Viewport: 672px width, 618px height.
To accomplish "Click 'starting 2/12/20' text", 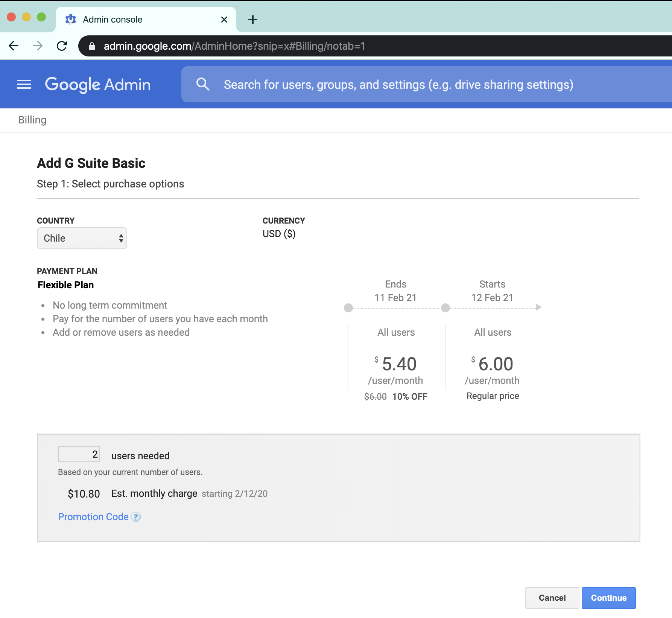I will pyautogui.click(x=235, y=494).
